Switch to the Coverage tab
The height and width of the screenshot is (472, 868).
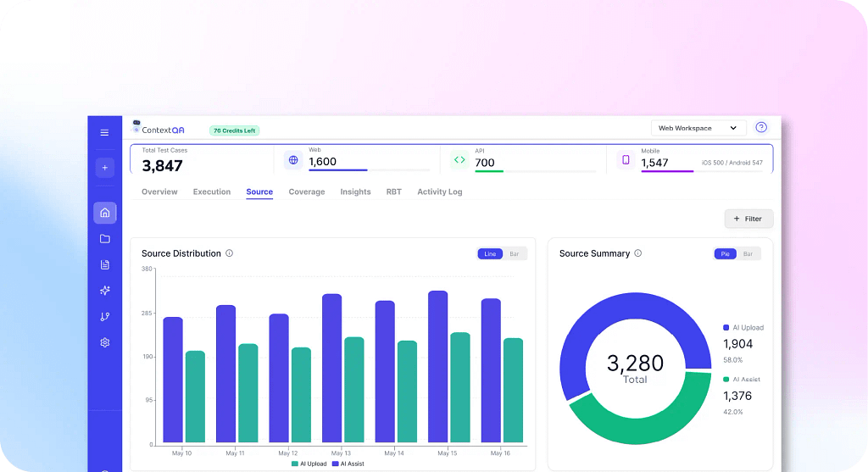tap(306, 192)
